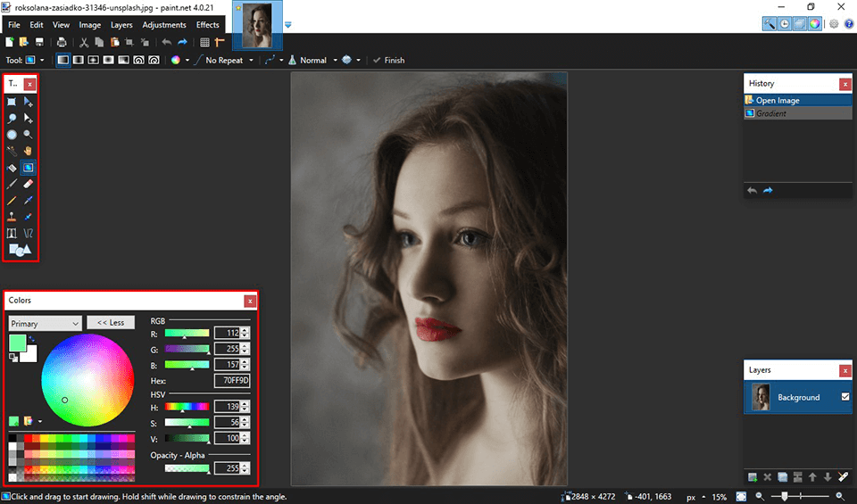
Task: Toggle the pixel grid display
Action: tap(204, 42)
